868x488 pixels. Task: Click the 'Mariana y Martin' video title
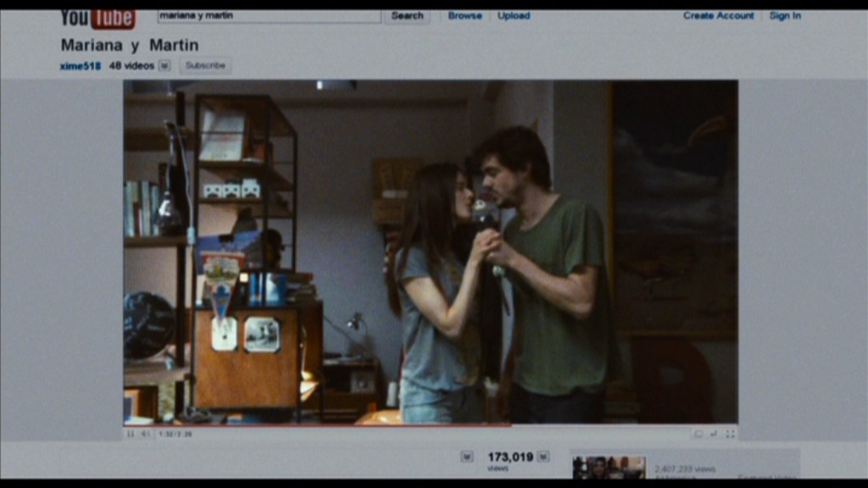click(130, 45)
